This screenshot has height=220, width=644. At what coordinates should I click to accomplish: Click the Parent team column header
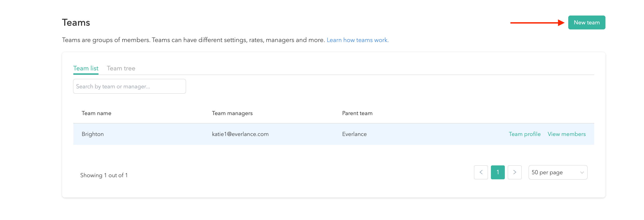(x=357, y=113)
